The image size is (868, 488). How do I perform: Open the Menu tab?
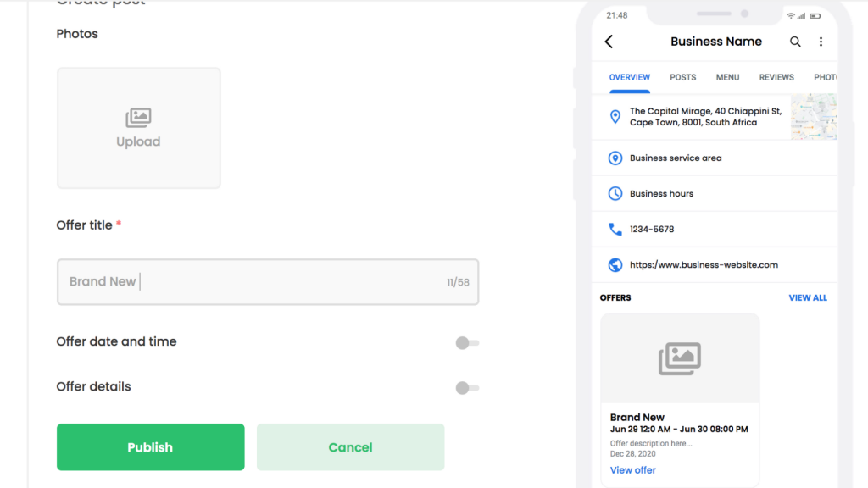coord(727,77)
